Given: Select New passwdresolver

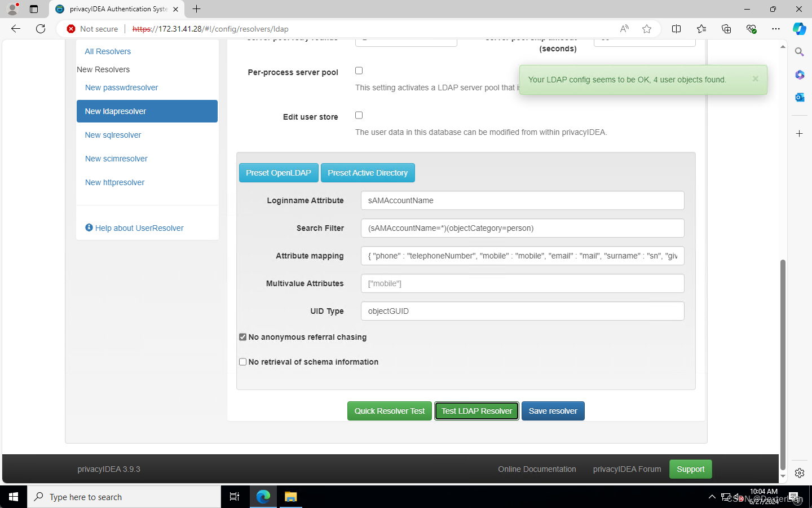Looking at the screenshot, I should (x=121, y=87).
